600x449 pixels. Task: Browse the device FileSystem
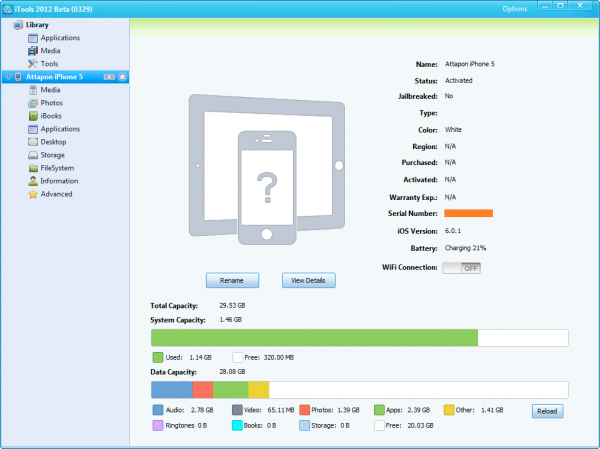(x=57, y=168)
